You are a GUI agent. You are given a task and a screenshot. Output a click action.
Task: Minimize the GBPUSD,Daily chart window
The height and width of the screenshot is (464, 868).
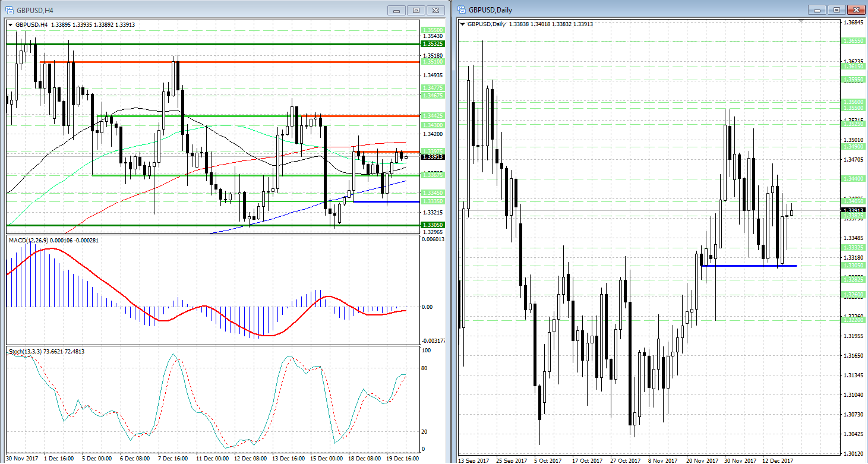pyautogui.click(x=818, y=10)
